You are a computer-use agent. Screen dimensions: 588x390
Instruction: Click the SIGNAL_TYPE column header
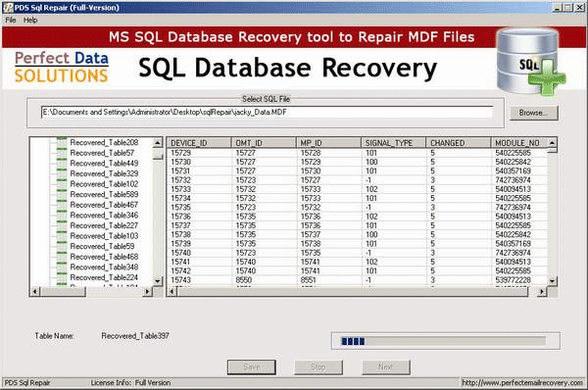tap(394, 143)
